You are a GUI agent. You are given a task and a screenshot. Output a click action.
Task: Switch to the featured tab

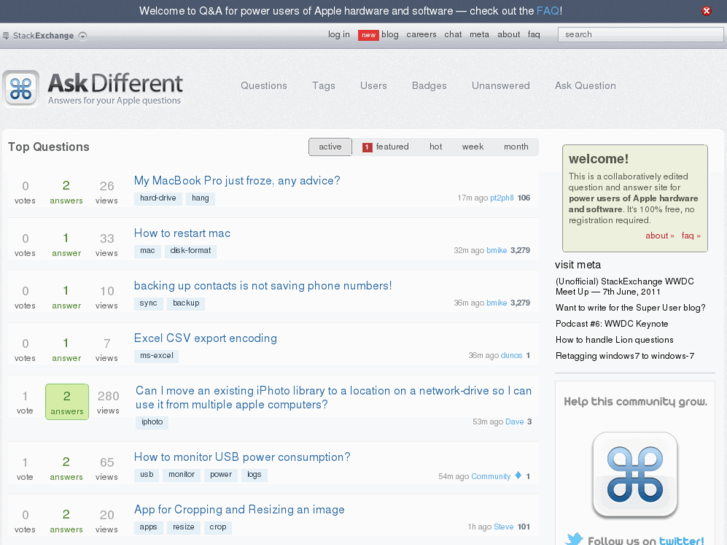pyautogui.click(x=386, y=147)
